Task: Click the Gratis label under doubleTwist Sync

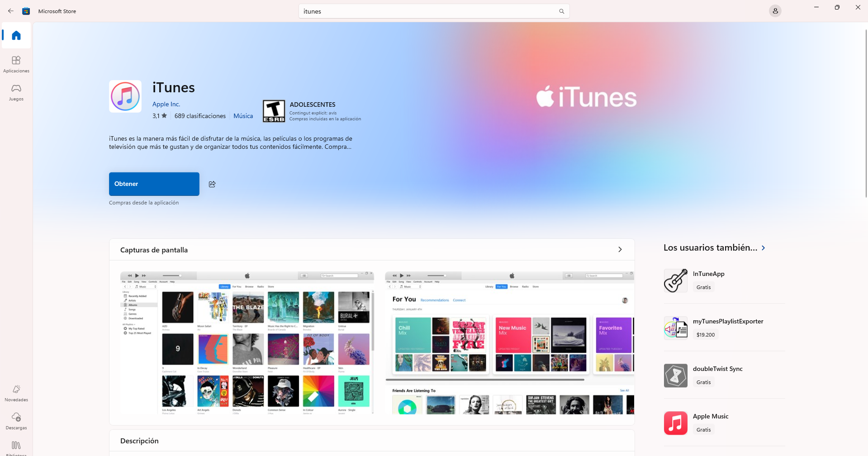Action: 704,382
